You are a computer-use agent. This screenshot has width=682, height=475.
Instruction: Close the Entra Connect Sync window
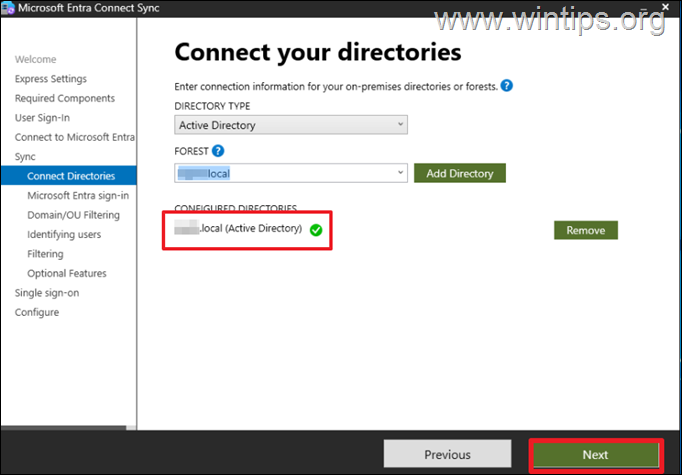(665, 7)
